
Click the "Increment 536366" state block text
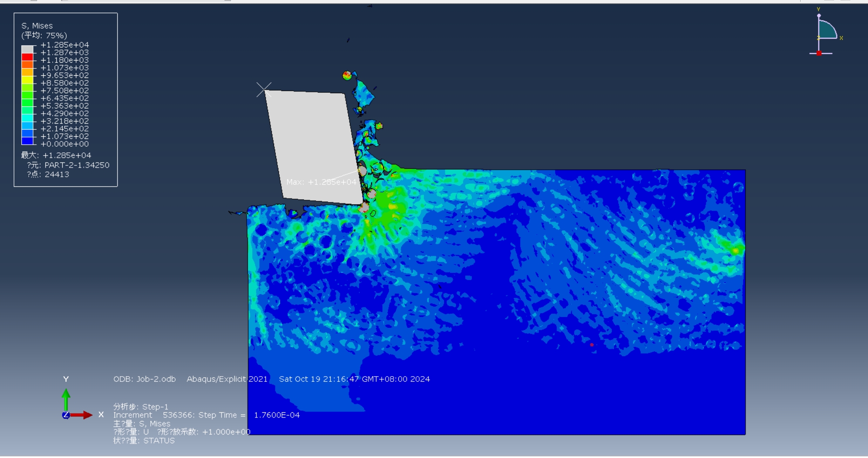(153, 415)
